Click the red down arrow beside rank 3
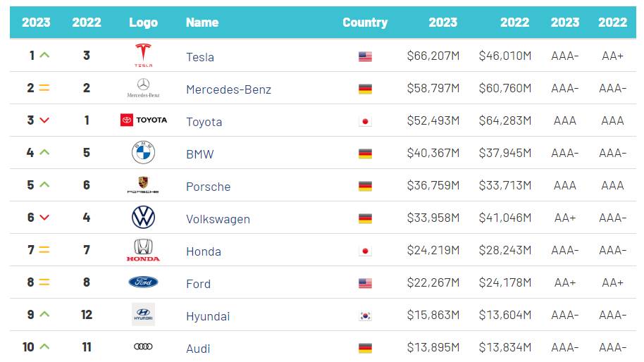 [x=44, y=120]
